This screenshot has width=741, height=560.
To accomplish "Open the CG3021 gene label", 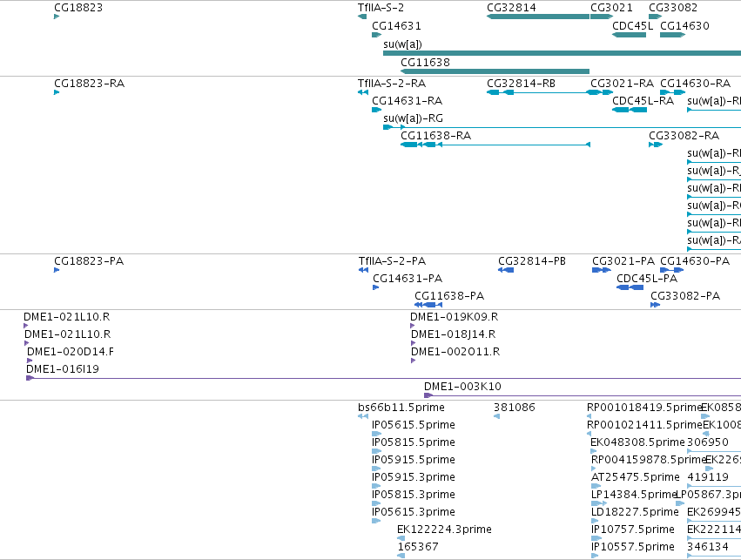I will coord(611,8).
